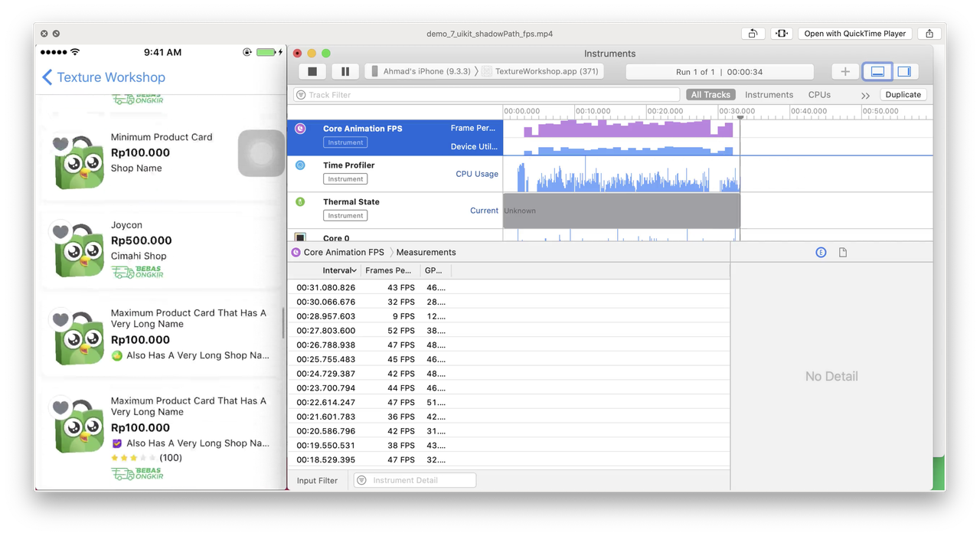Choose TextureWorkshop.app target process

pyautogui.click(x=540, y=71)
